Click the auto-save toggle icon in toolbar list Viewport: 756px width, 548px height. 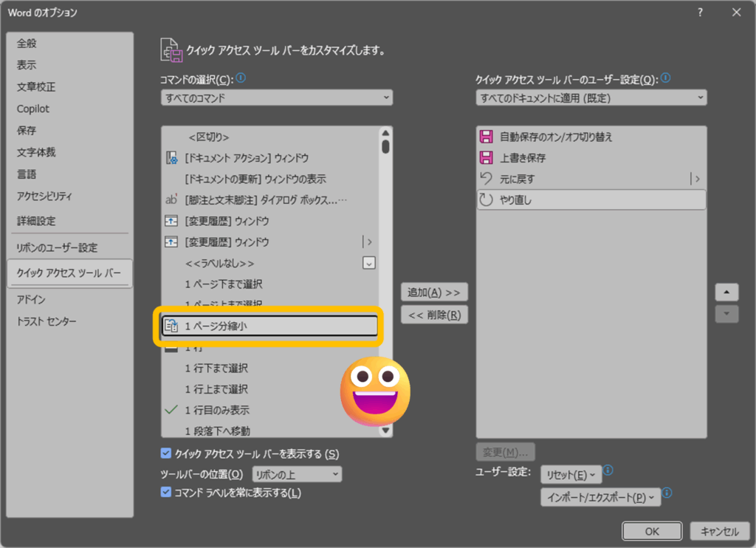(x=486, y=137)
